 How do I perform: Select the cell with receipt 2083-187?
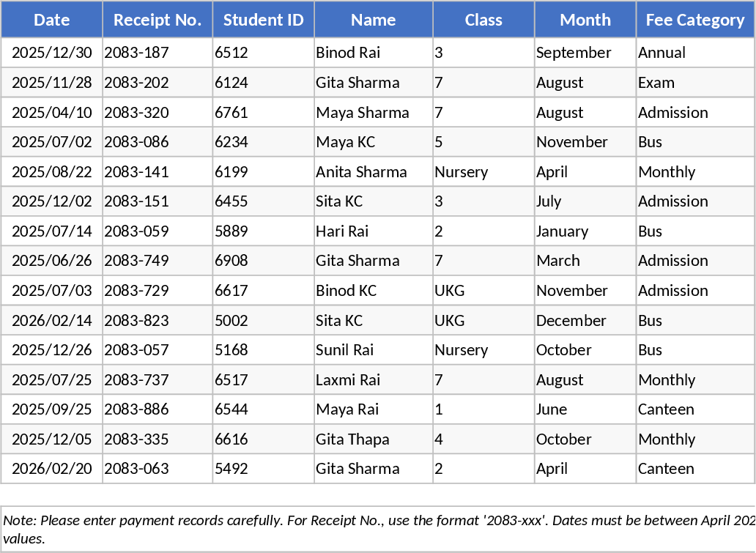[157, 53]
